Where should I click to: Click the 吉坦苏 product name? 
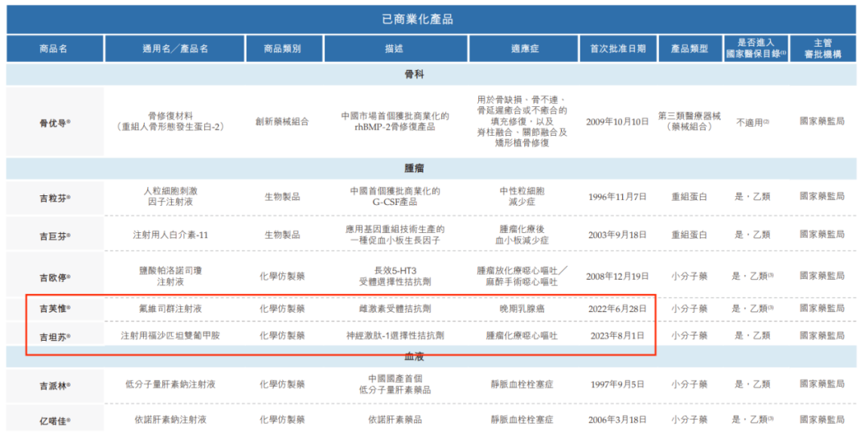click(x=55, y=336)
